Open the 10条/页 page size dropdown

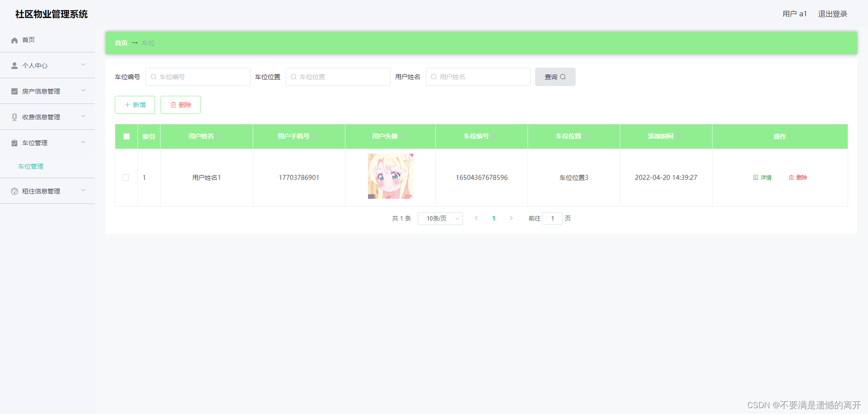pyautogui.click(x=440, y=218)
